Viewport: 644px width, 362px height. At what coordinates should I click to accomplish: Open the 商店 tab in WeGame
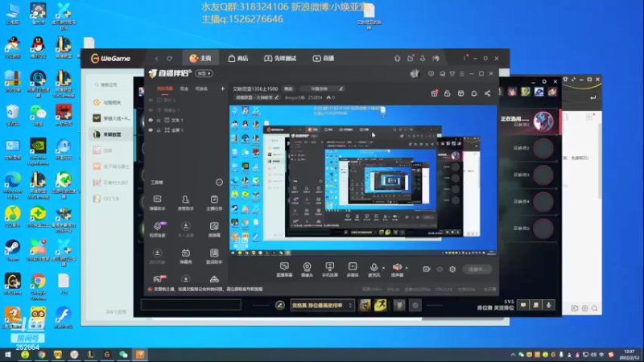click(x=238, y=58)
